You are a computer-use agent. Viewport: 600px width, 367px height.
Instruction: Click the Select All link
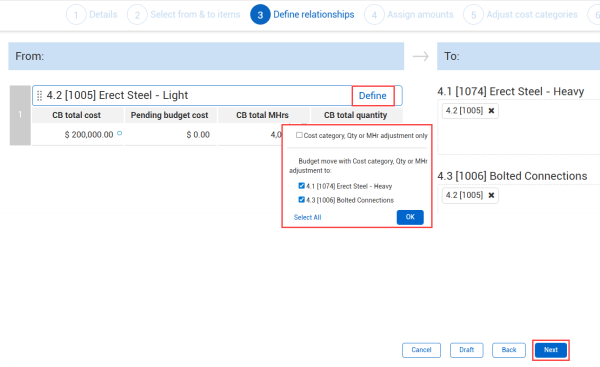(307, 217)
